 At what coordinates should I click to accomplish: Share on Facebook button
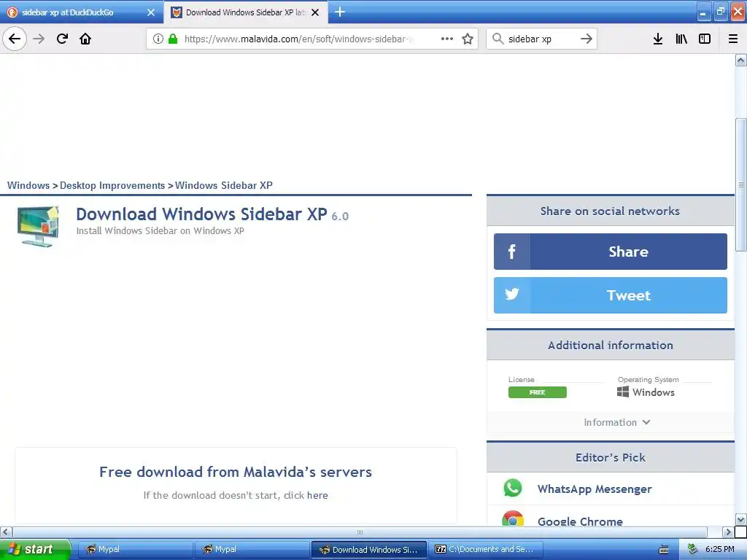[x=611, y=252]
